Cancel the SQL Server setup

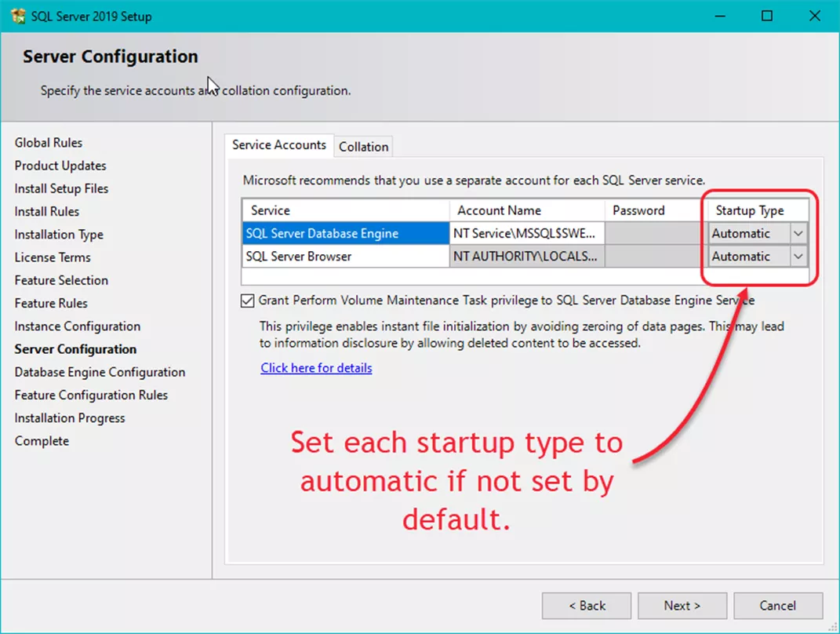[778, 606]
